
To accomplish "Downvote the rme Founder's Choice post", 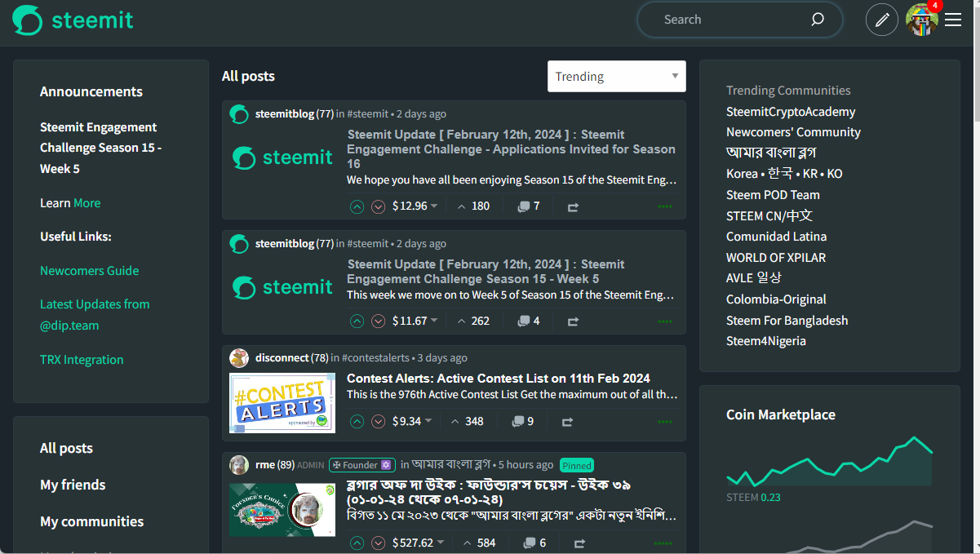I will click(x=378, y=543).
